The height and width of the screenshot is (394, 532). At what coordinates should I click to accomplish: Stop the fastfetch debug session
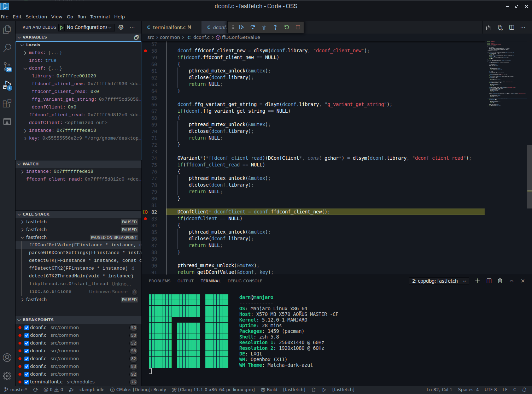pos(298,27)
